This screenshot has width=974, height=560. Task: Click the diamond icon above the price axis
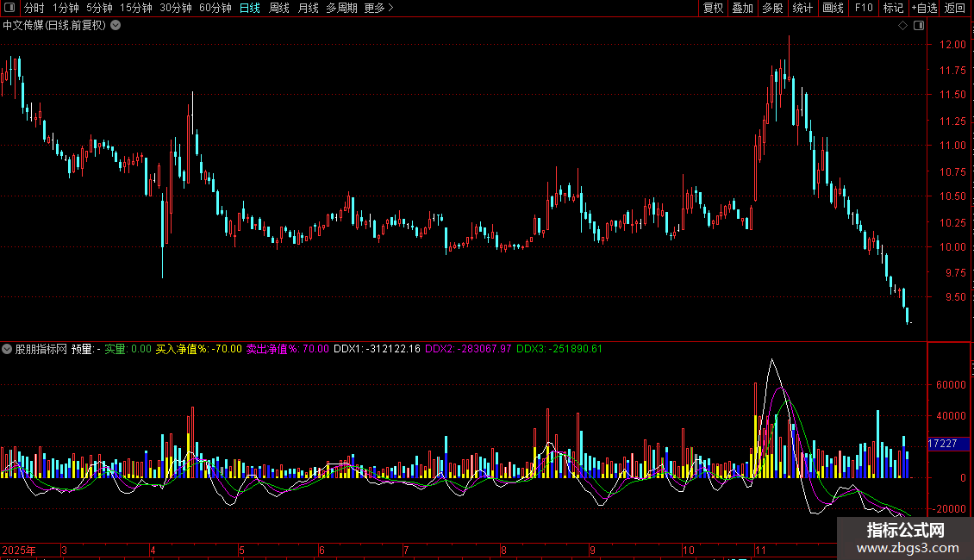(x=902, y=26)
